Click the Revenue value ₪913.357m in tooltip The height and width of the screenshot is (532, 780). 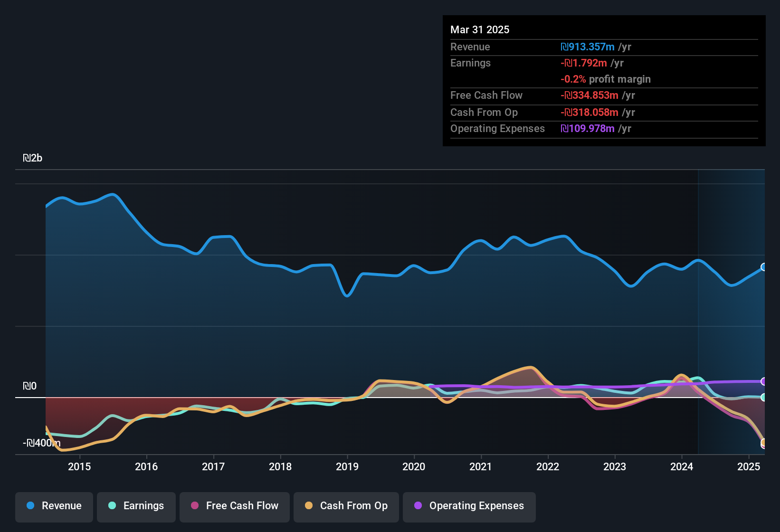587,47
